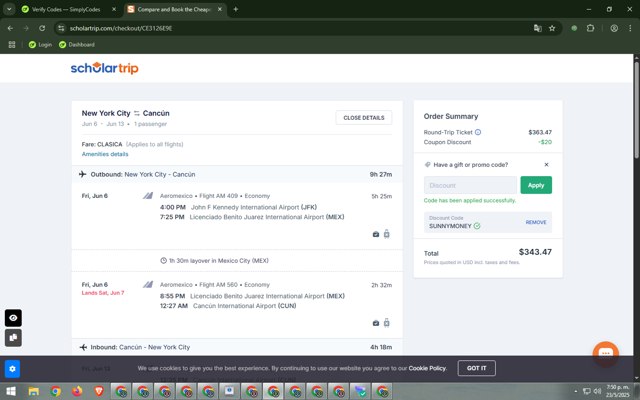Click the taskbar clock showing 7:50 p.m.
Viewport: 640px width, 400px height.
[x=617, y=391]
